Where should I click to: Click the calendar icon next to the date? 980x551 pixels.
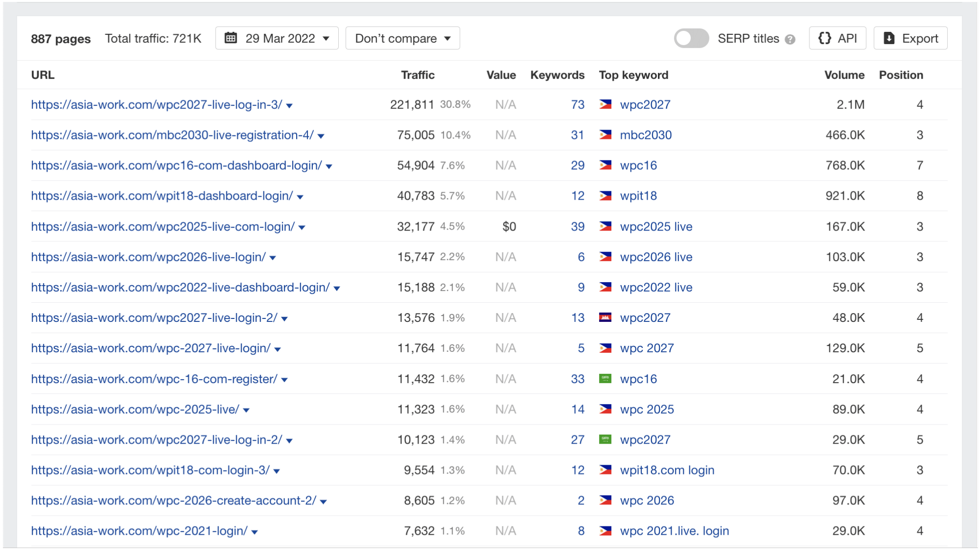230,38
